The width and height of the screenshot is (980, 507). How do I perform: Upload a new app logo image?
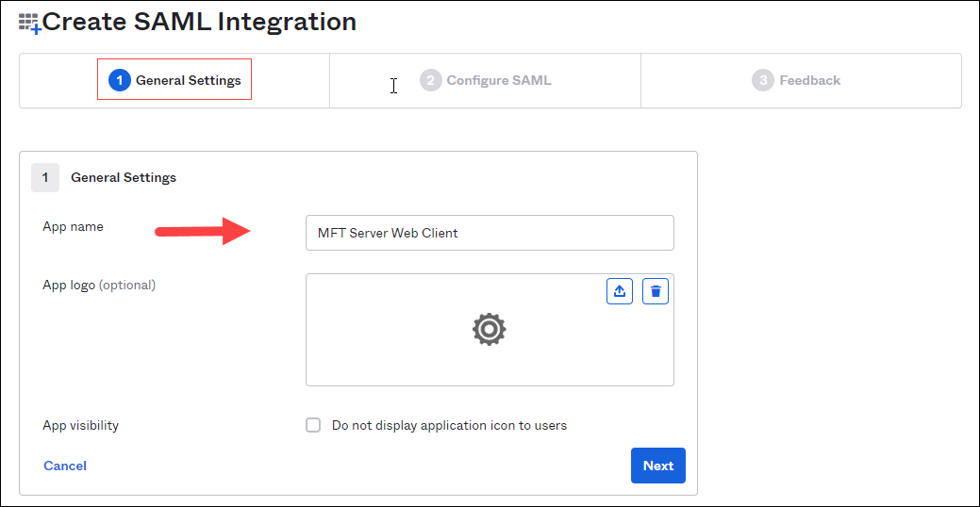click(619, 291)
